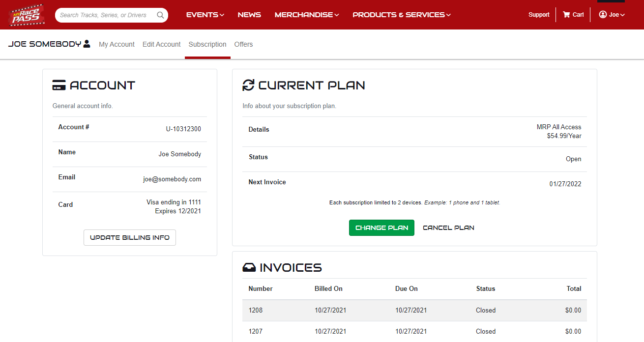This screenshot has height=342, width=644.
Task: Click the Number column header
Action: (x=261, y=288)
